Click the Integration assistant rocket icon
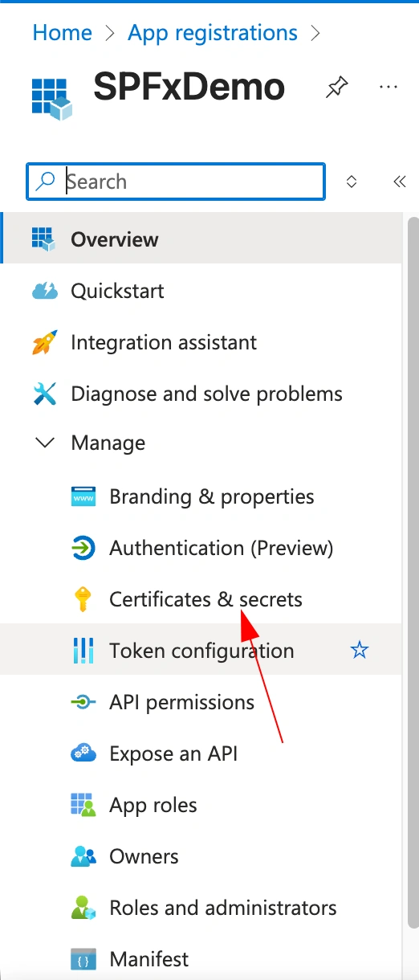Viewport: 419px width, 980px height. [x=45, y=342]
